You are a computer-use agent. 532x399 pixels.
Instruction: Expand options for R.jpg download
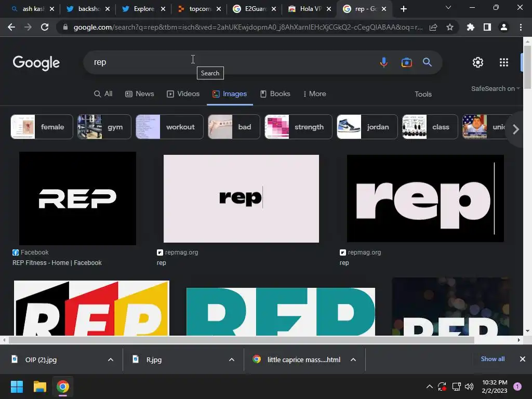232,360
